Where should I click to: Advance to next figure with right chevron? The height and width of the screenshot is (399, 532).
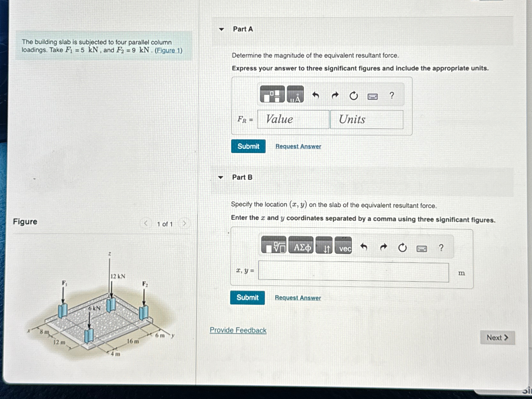(x=184, y=223)
